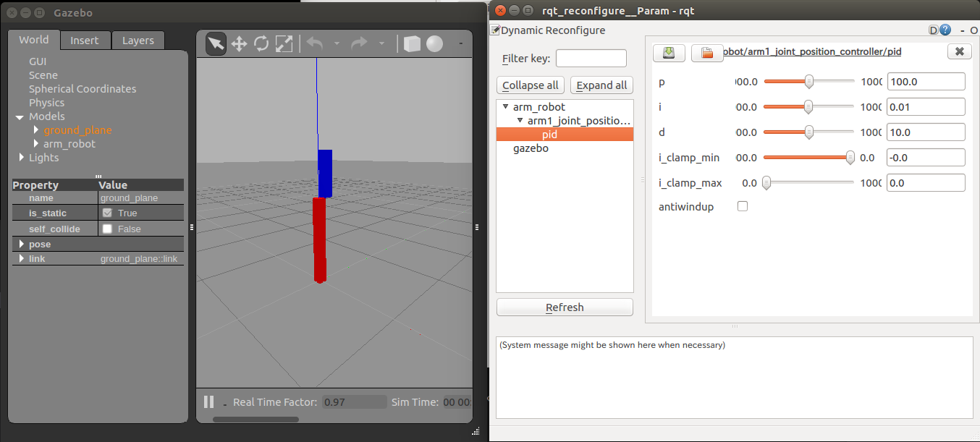The width and height of the screenshot is (980, 442).
Task: Click the Undo icon in Gazebo toolbar
Action: click(314, 43)
